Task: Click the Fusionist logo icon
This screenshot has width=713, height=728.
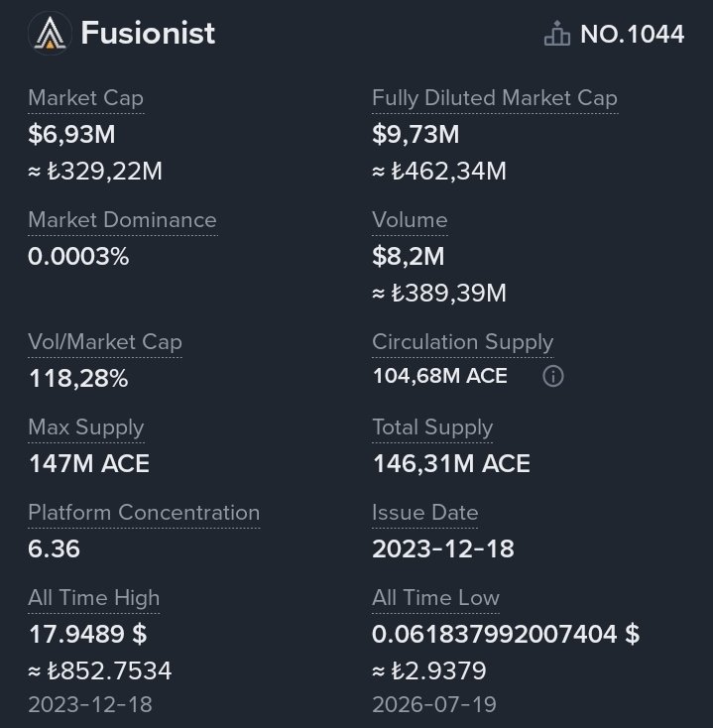Action: point(50,33)
